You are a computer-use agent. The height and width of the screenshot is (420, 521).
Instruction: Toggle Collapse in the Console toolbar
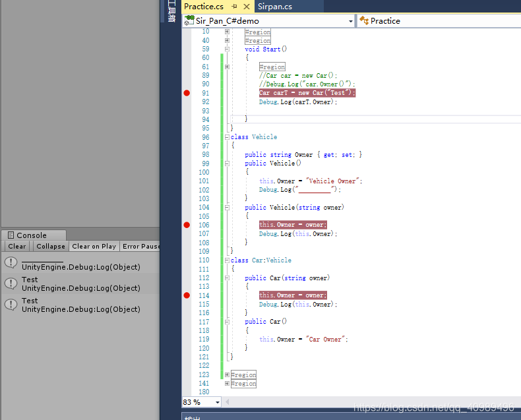[x=51, y=246]
